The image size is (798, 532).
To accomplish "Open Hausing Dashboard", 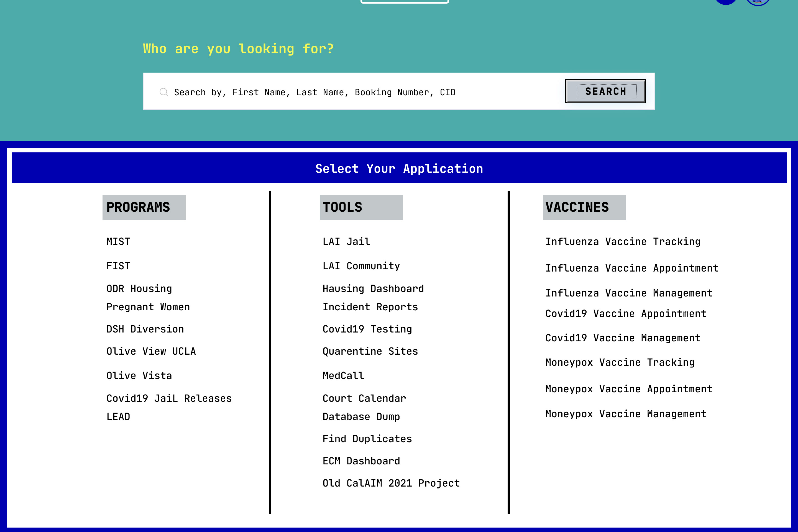I will (x=373, y=289).
